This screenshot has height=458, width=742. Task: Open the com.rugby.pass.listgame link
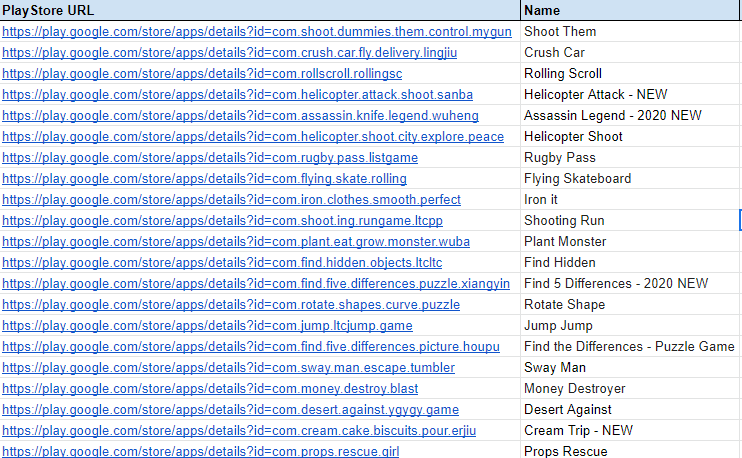tap(210, 158)
